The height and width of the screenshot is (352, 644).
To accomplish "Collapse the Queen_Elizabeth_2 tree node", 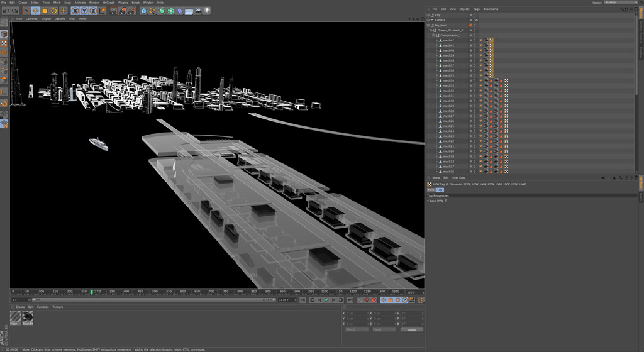I will [x=431, y=30].
